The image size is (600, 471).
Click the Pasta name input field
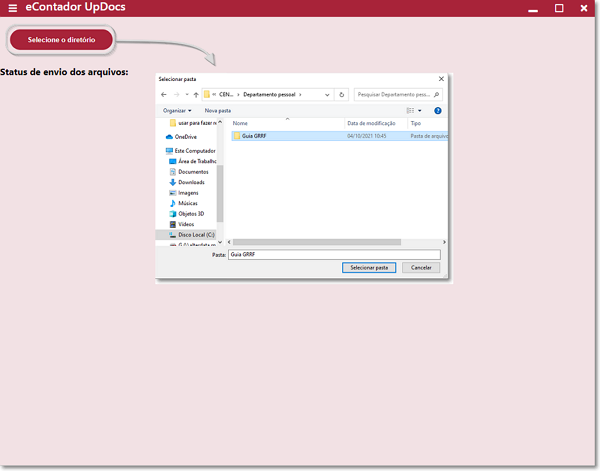(x=334, y=254)
